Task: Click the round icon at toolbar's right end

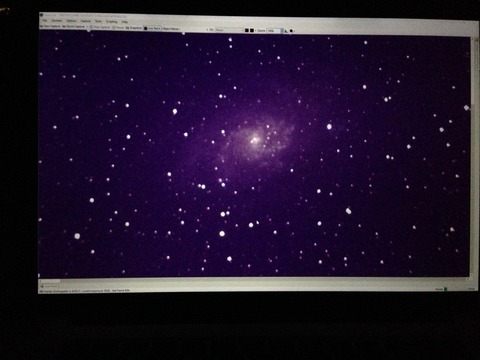Action: point(291,31)
